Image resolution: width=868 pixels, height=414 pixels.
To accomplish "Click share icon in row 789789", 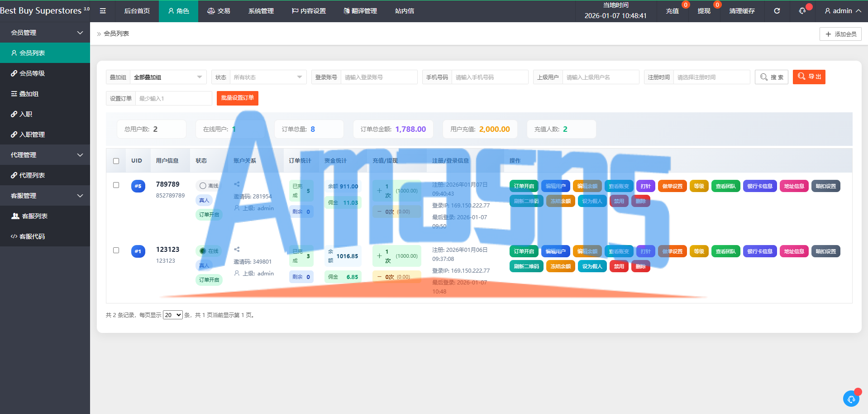I will tap(237, 184).
